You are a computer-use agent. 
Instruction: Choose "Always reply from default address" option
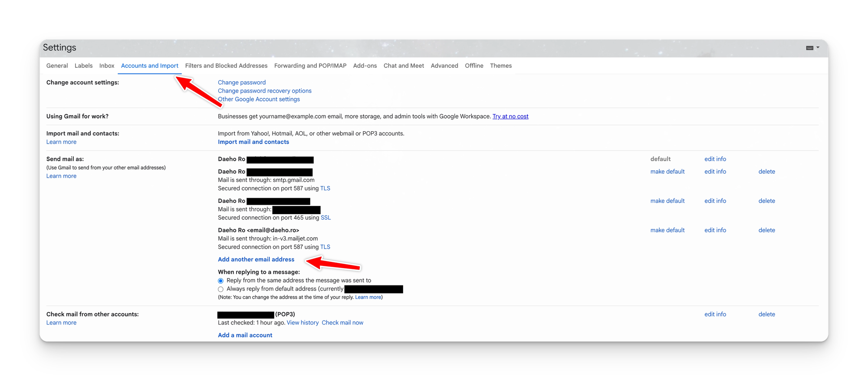220,289
